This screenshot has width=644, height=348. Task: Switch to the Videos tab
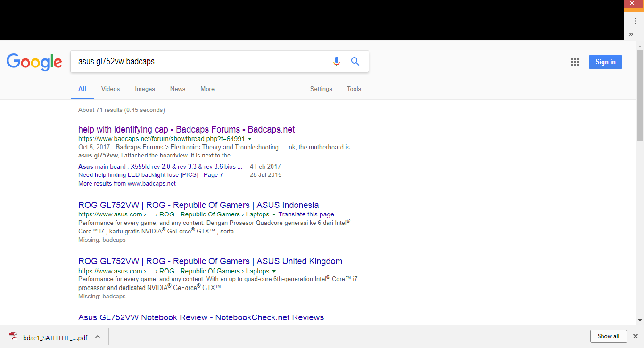110,89
